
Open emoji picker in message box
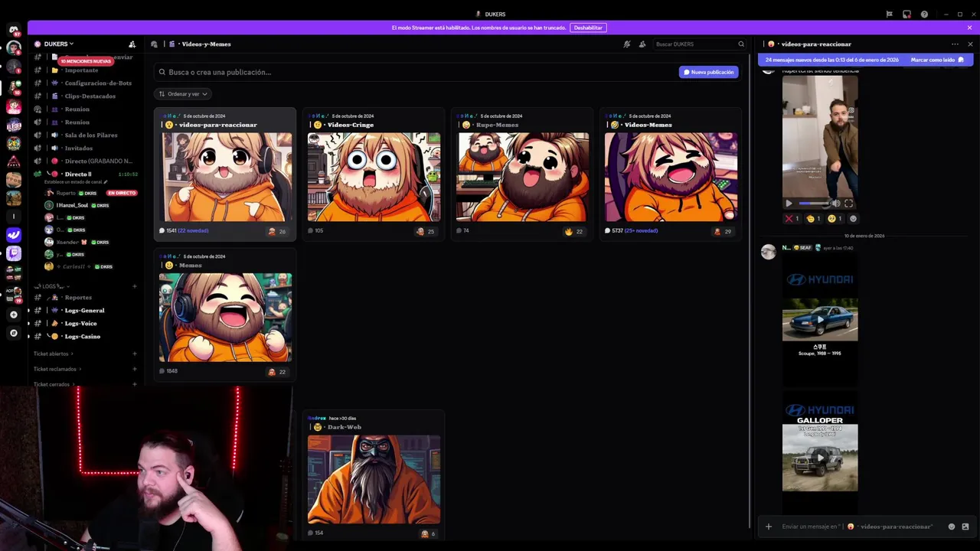click(952, 527)
